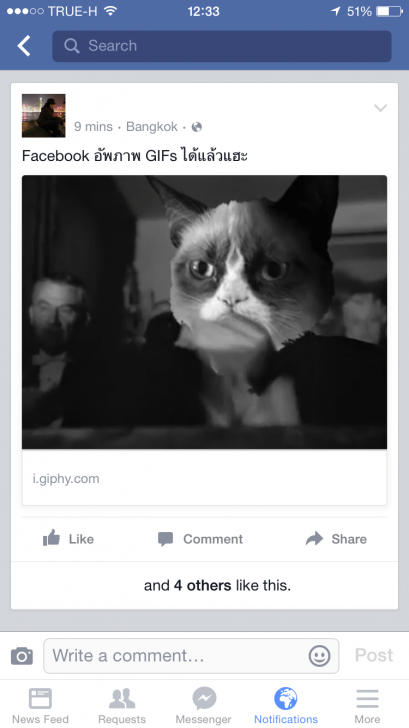Tap the search magnifier icon
Viewport: 409px width, 728px height.
(71, 46)
